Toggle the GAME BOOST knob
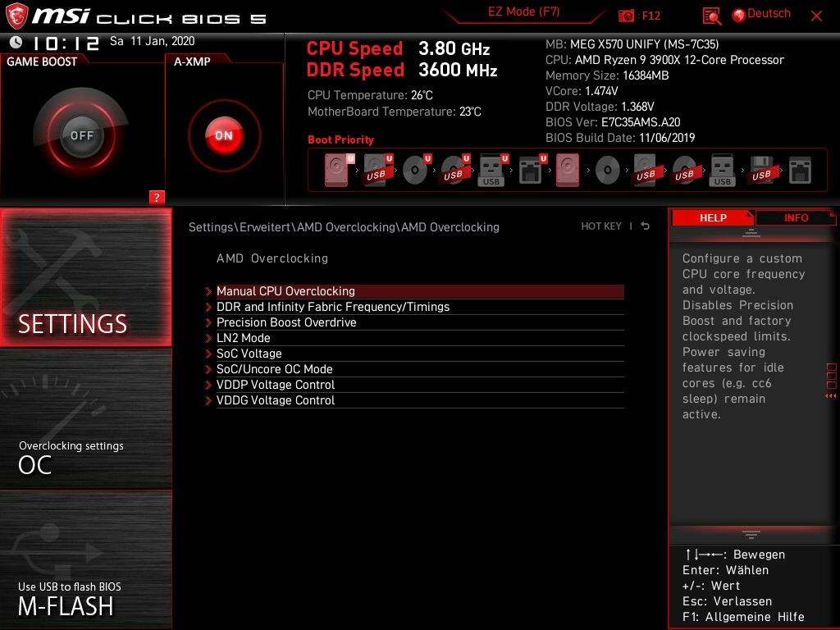840x630 pixels. 81,135
